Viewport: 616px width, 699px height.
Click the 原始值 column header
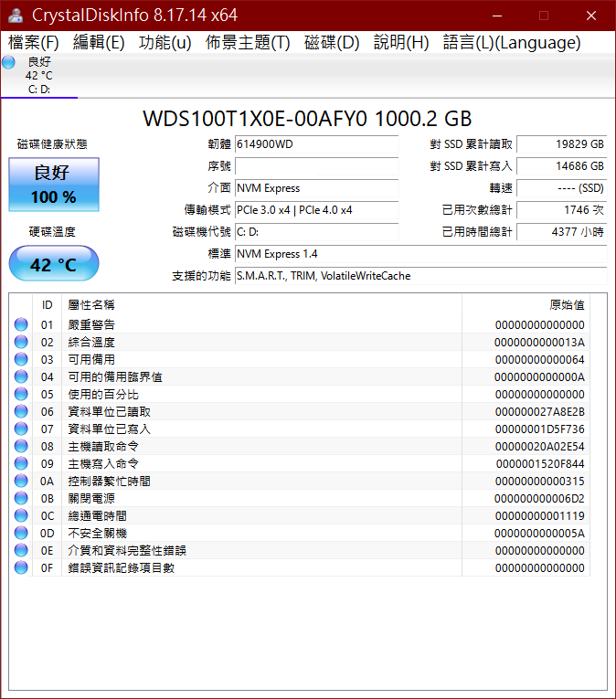coord(566,304)
